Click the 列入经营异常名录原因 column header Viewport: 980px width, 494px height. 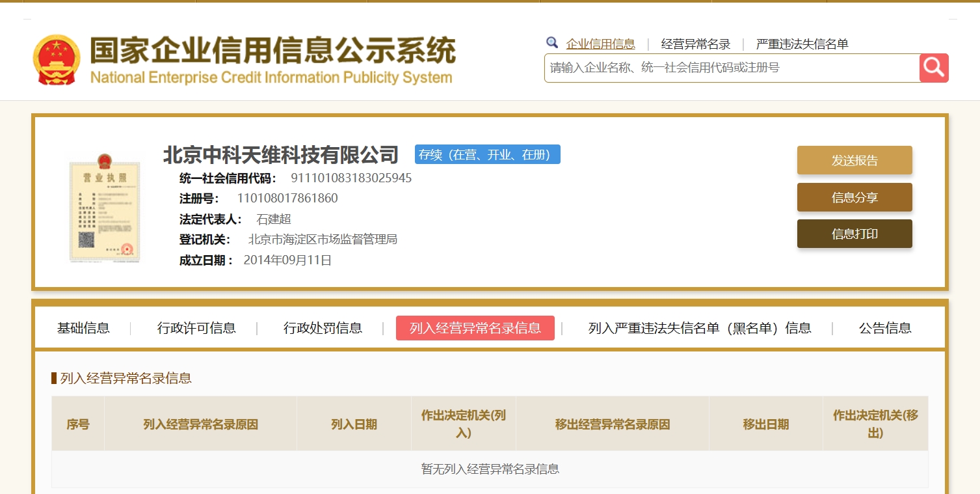[201, 424]
